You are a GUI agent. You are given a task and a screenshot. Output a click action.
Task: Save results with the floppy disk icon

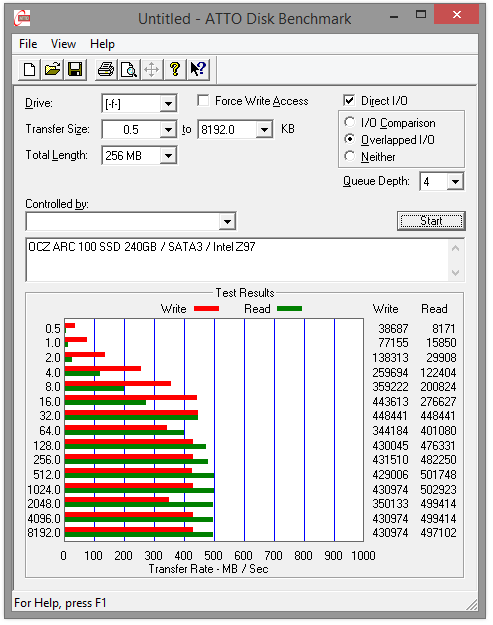[75, 69]
